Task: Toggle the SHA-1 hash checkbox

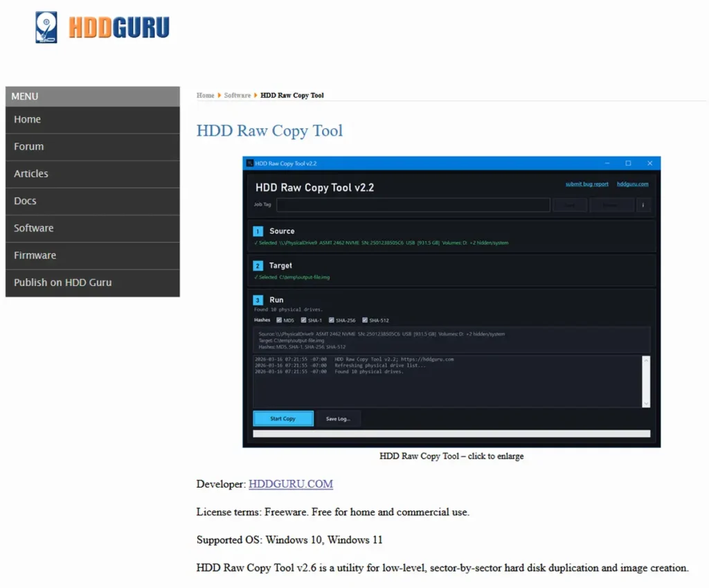Action: [303, 320]
